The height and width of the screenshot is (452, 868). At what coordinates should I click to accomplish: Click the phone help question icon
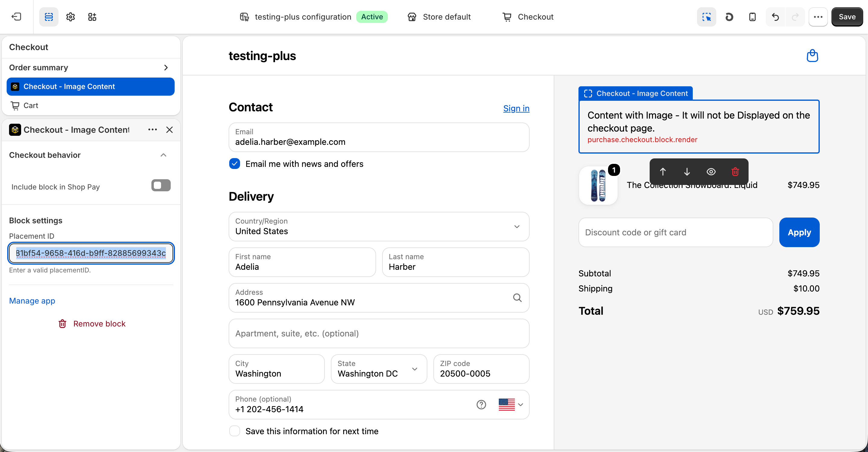(x=481, y=404)
